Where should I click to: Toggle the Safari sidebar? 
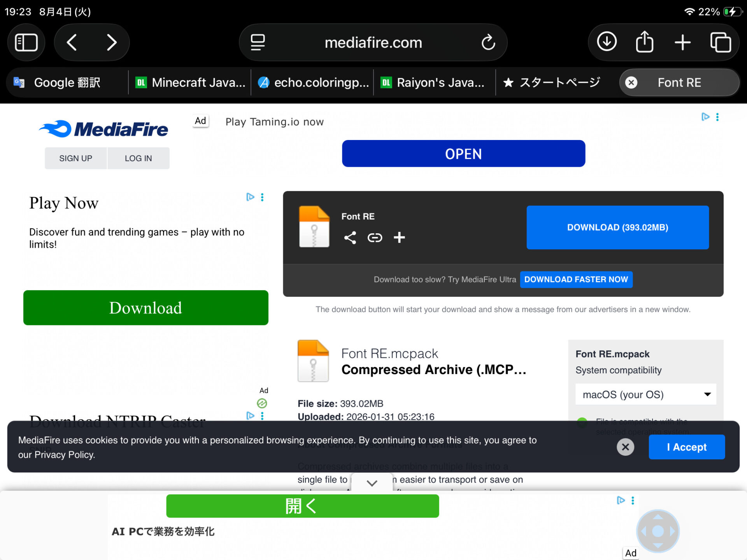coord(26,42)
